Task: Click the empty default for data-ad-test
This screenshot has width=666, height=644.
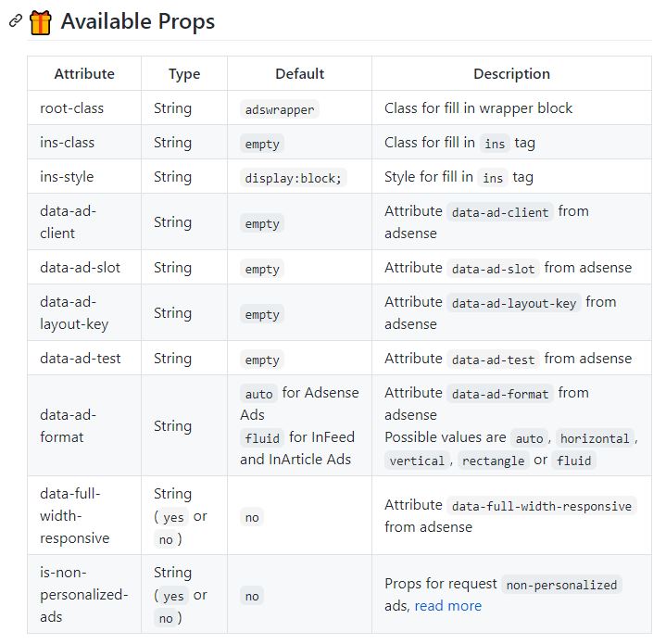Action: (x=262, y=360)
